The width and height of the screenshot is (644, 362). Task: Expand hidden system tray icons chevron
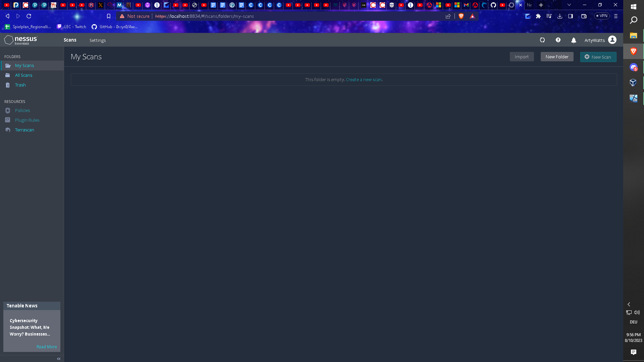tap(629, 304)
